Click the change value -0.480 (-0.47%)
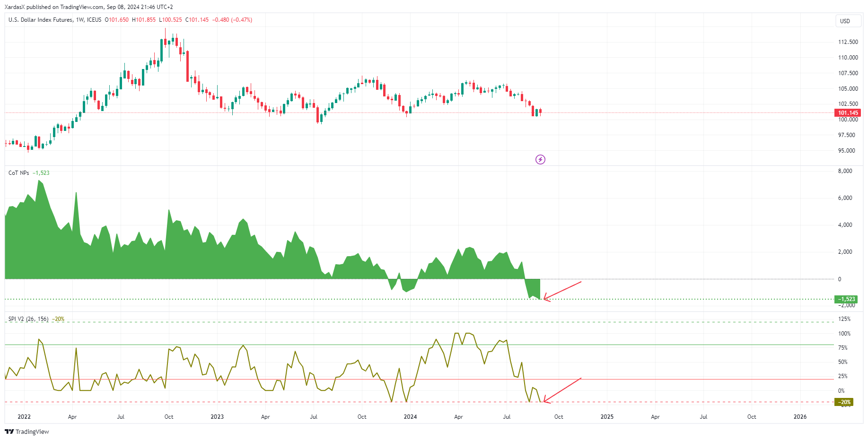The height and width of the screenshot is (440, 868). (x=232, y=20)
